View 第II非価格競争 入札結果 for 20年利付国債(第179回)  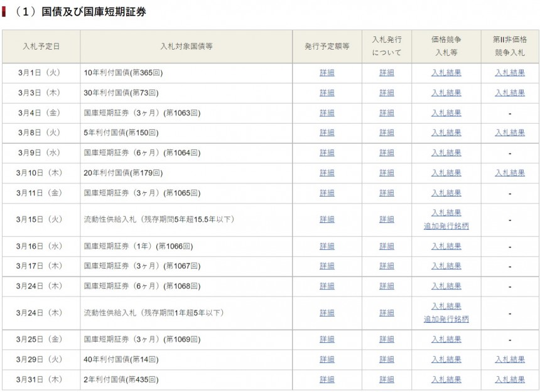(509, 173)
